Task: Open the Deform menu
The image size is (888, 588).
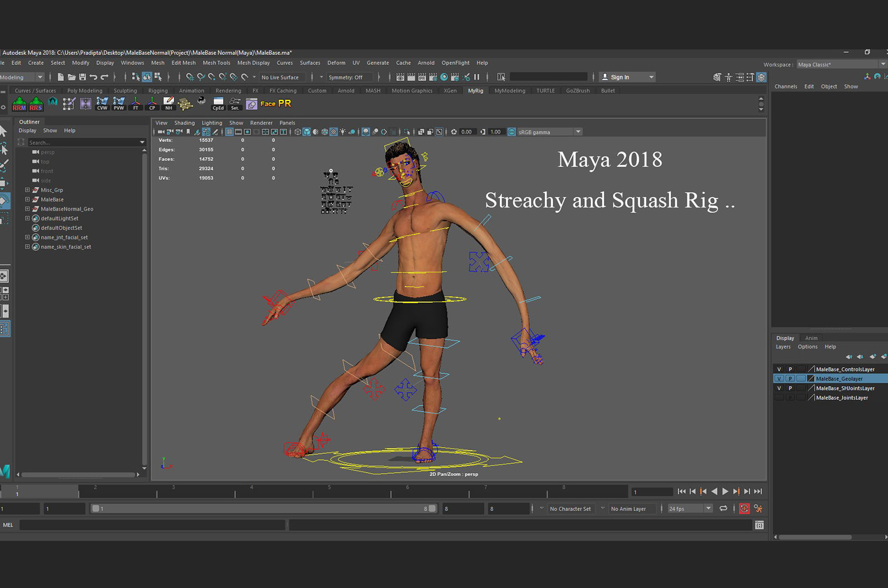Action: (336, 63)
